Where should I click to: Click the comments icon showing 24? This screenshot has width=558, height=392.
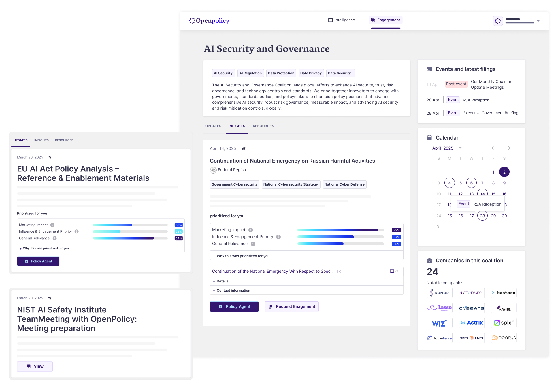coord(392,271)
